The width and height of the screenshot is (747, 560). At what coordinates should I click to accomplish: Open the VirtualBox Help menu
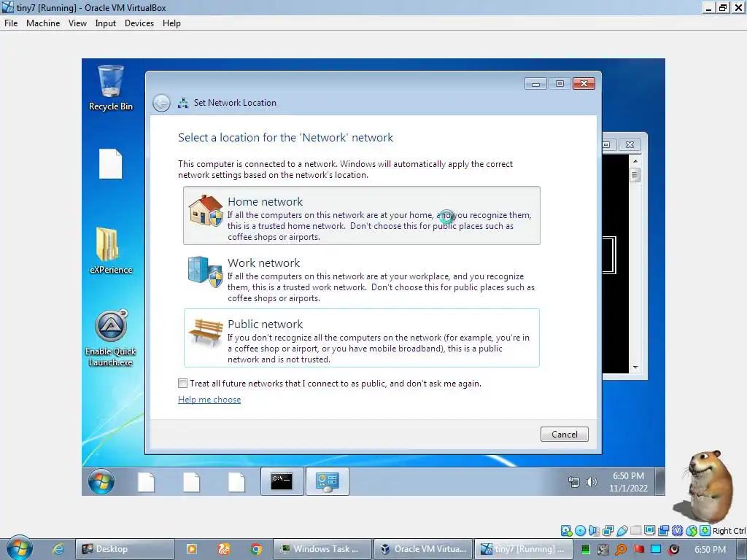click(171, 23)
